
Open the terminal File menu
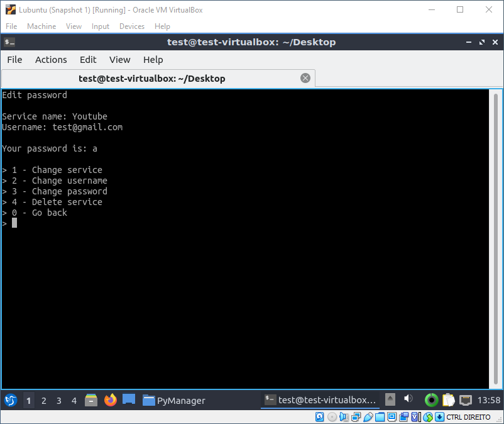click(x=14, y=60)
